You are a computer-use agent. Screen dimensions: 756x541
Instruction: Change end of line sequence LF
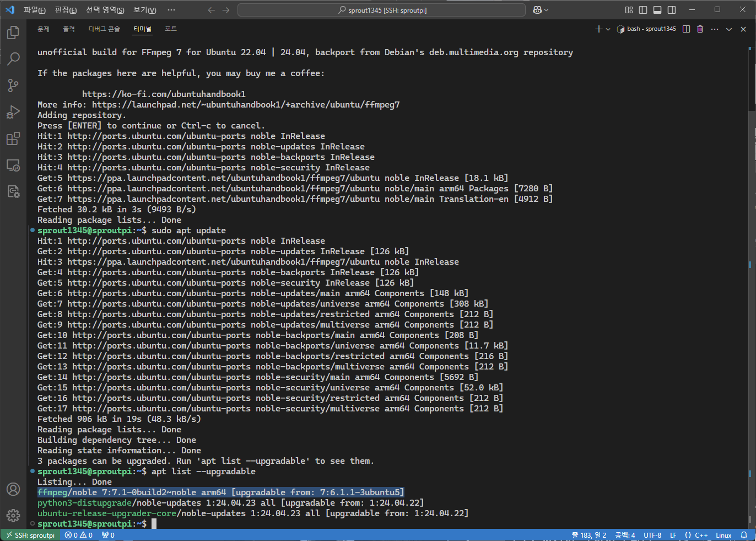click(673, 535)
